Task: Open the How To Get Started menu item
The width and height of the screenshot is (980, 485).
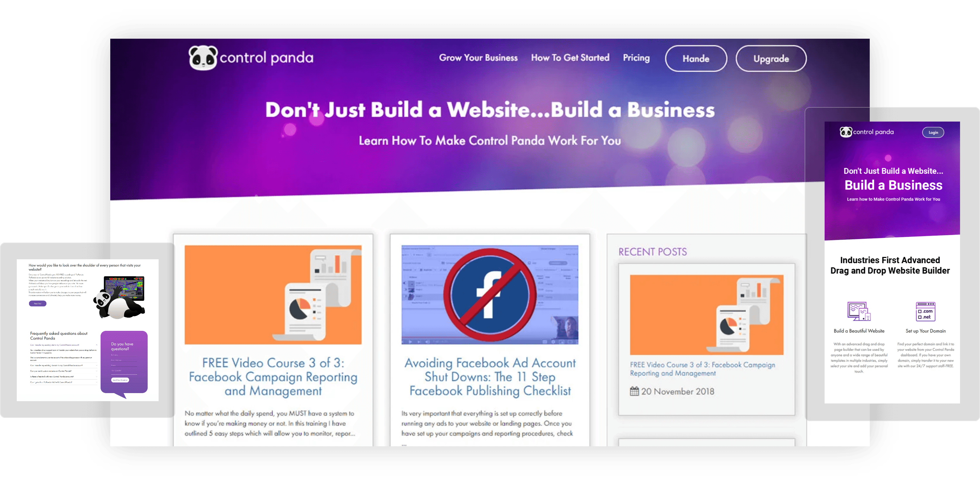Action: tap(570, 58)
